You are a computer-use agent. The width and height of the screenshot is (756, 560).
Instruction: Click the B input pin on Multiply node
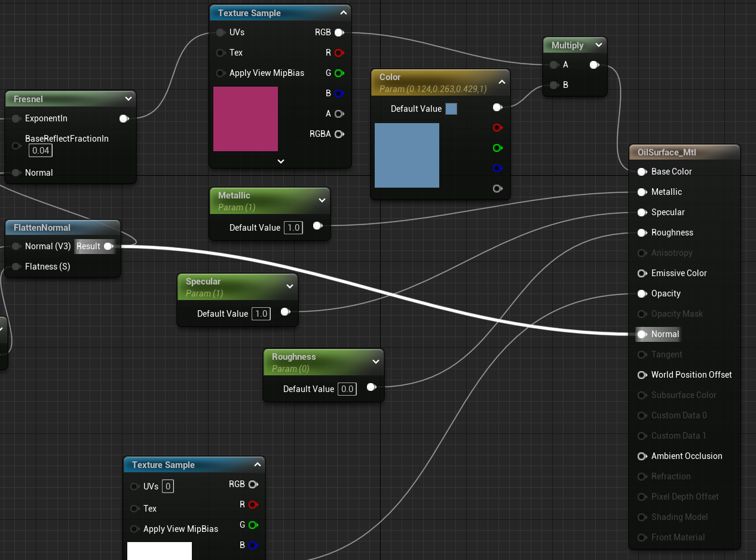[x=554, y=85]
